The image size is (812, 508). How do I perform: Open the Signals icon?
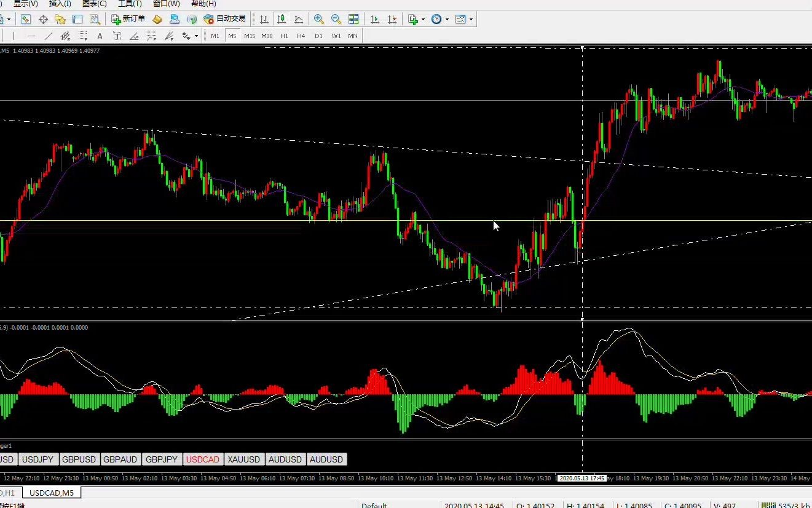[192, 19]
